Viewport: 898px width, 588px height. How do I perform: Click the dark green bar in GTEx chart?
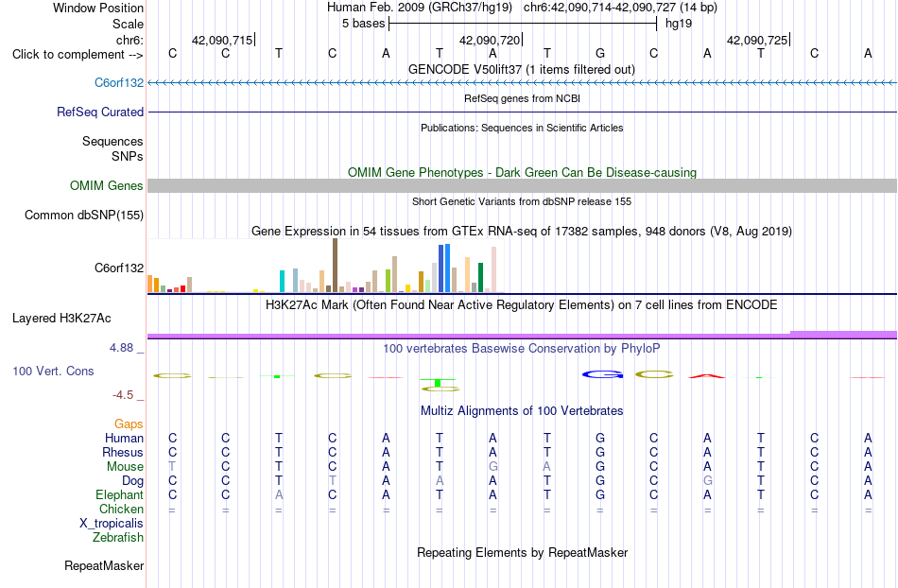point(480,278)
